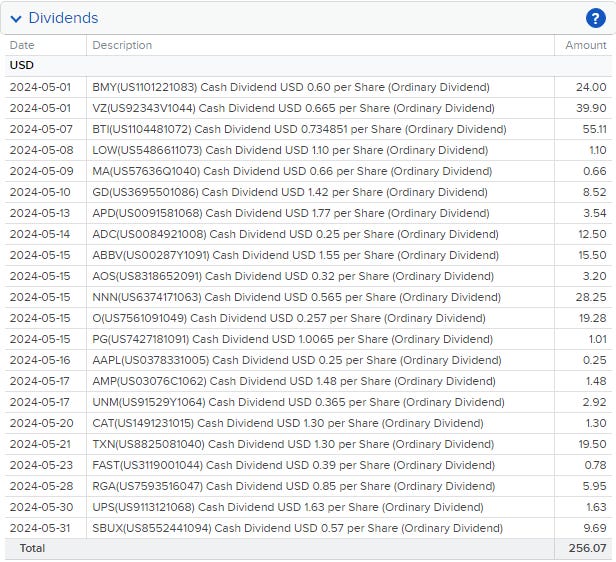Click the 28.25 amount for NNN
616x562 pixels.
591,297
